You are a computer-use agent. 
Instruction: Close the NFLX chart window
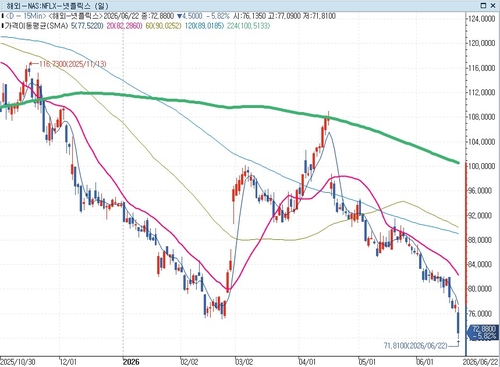[x=493, y=5]
